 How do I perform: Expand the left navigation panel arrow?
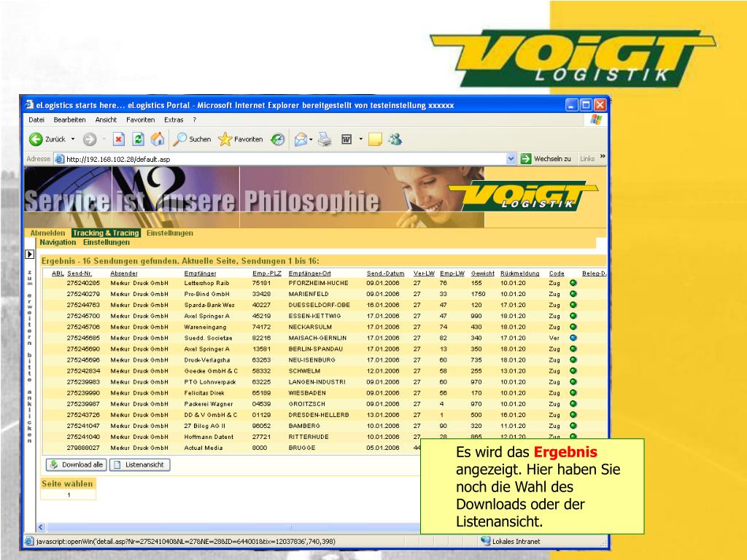[x=29, y=254]
